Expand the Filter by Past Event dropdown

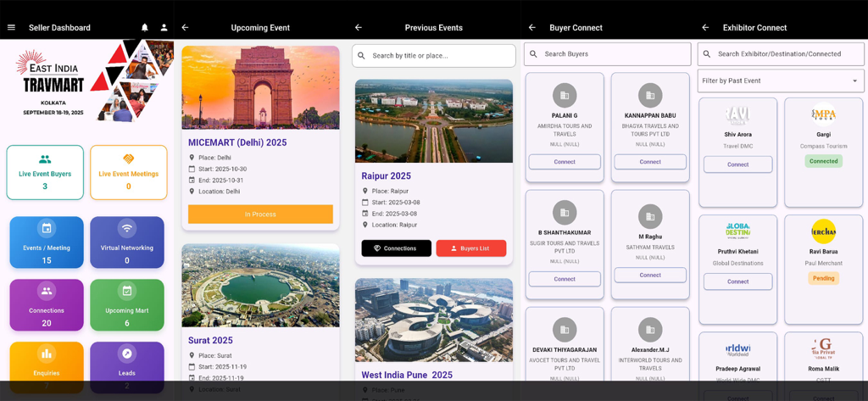click(781, 81)
